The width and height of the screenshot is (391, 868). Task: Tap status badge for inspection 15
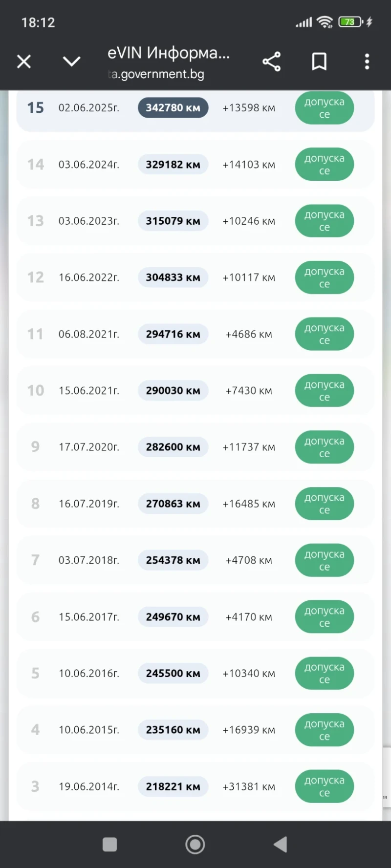click(324, 108)
